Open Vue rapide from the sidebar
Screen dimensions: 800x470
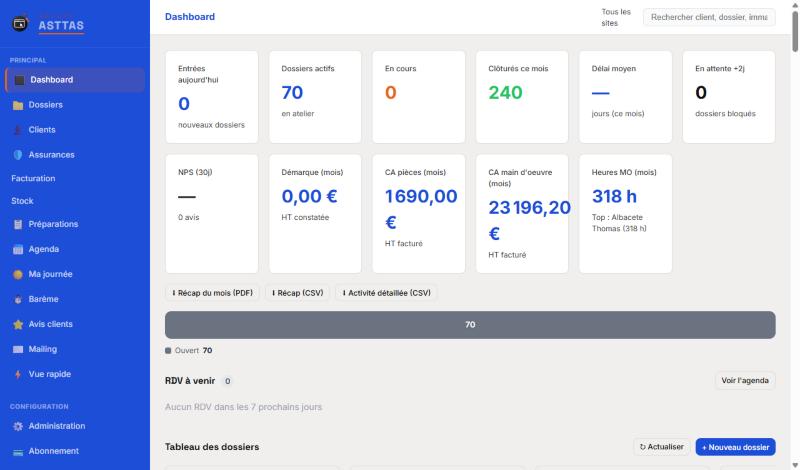coord(74,375)
